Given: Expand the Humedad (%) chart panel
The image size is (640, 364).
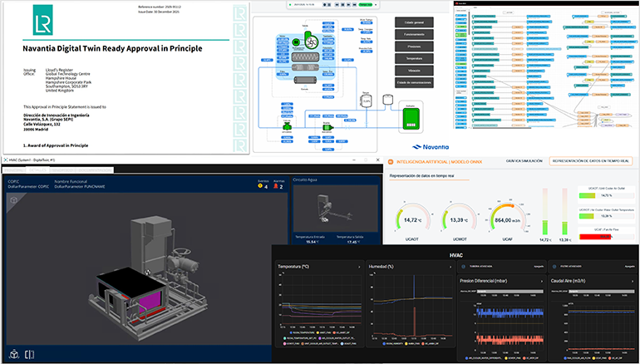Looking at the screenshot, I should pyautogui.click(x=448, y=268).
